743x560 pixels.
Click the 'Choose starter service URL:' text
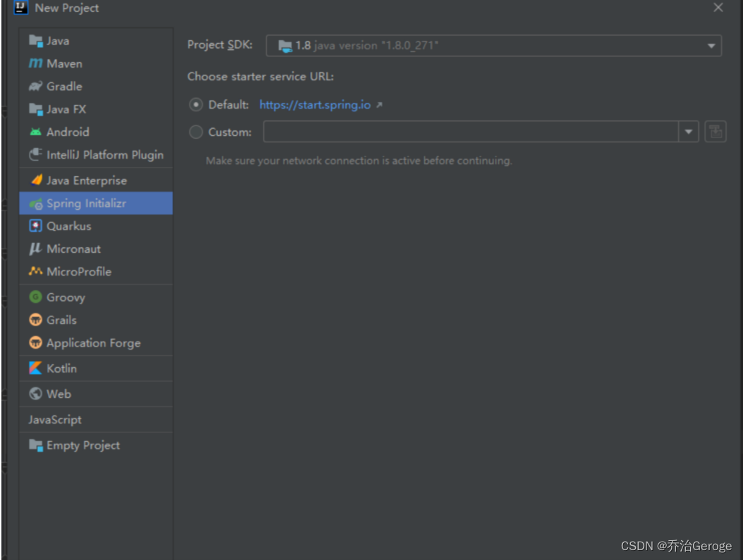click(x=261, y=76)
